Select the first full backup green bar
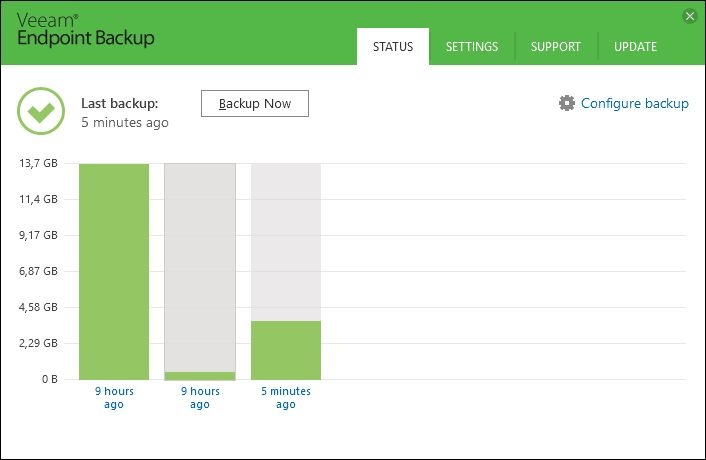 tap(114, 271)
